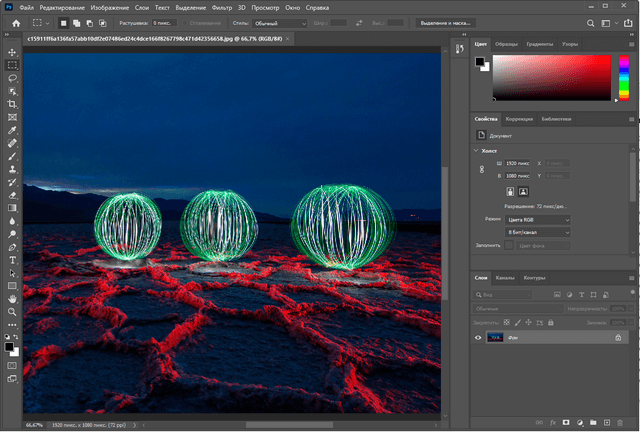This screenshot has height=432, width=640.
Task: Click the Home icon in options bar
Action: pos(15,22)
